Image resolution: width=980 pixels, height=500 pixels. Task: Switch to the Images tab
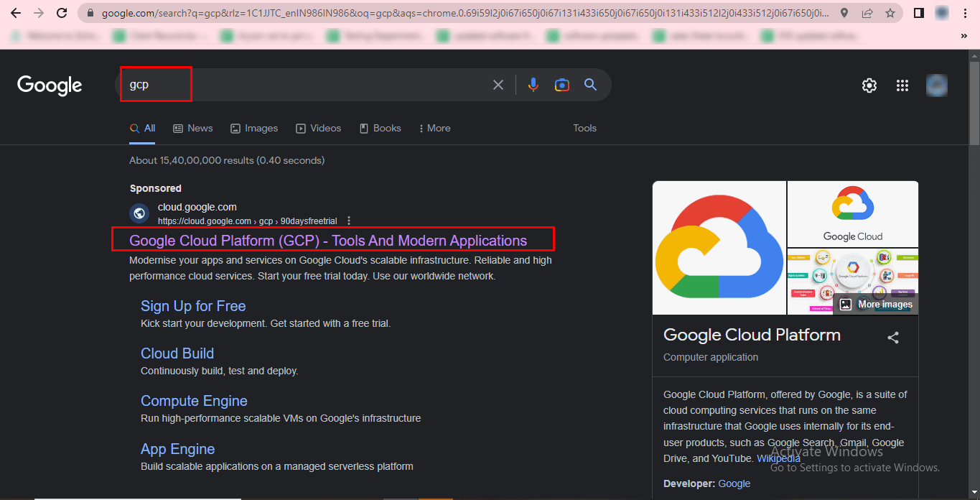[x=254, y=128]
